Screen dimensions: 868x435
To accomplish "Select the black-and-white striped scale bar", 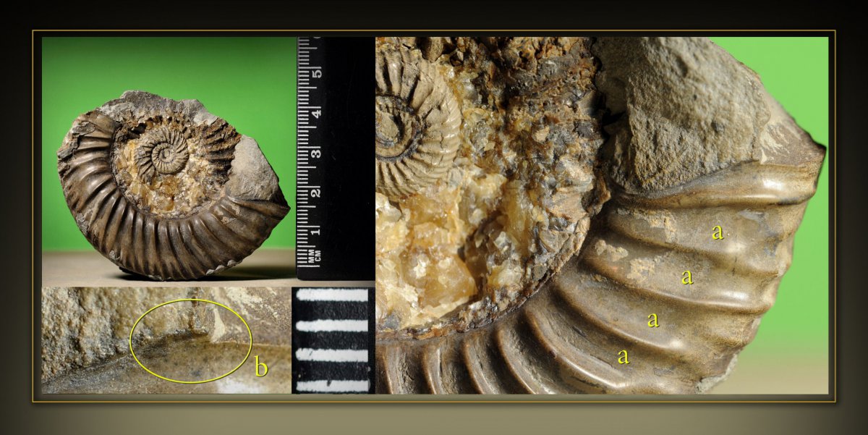I will coord(333,340).
